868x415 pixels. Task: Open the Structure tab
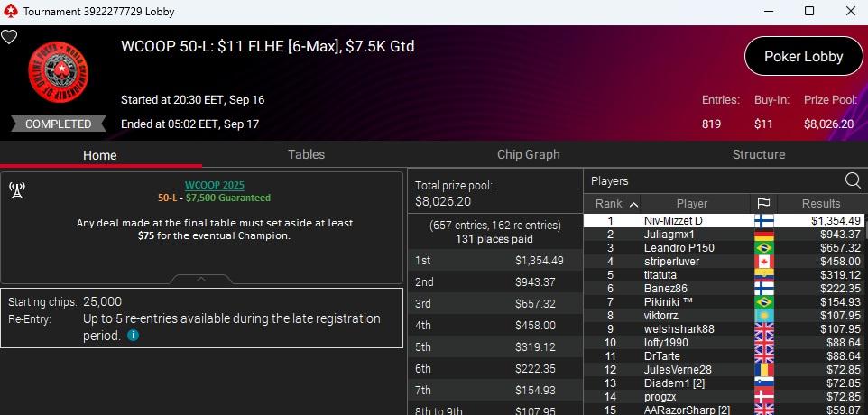[x=758, y=154]
